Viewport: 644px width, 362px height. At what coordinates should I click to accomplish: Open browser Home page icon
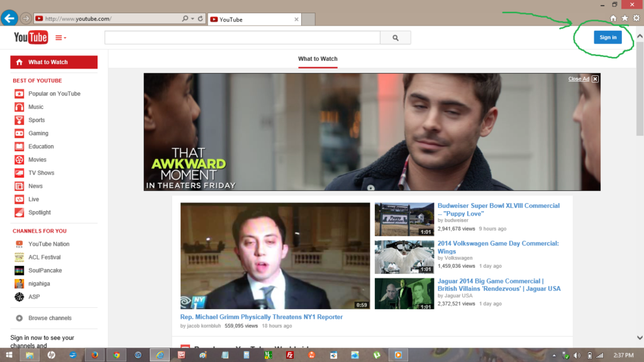(613, 19)
